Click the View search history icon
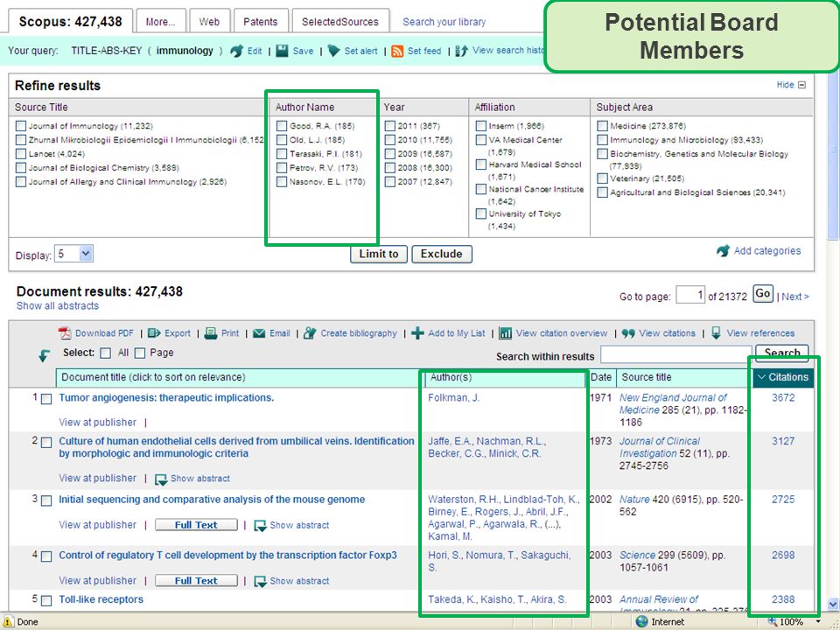840x630 pixels. (461, 51)
